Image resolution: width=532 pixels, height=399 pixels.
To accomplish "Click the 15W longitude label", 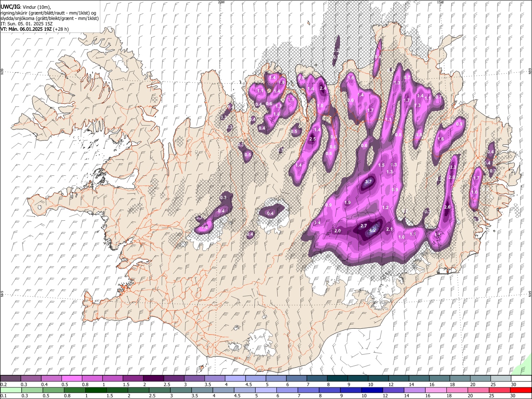I will tap(440, 2).
